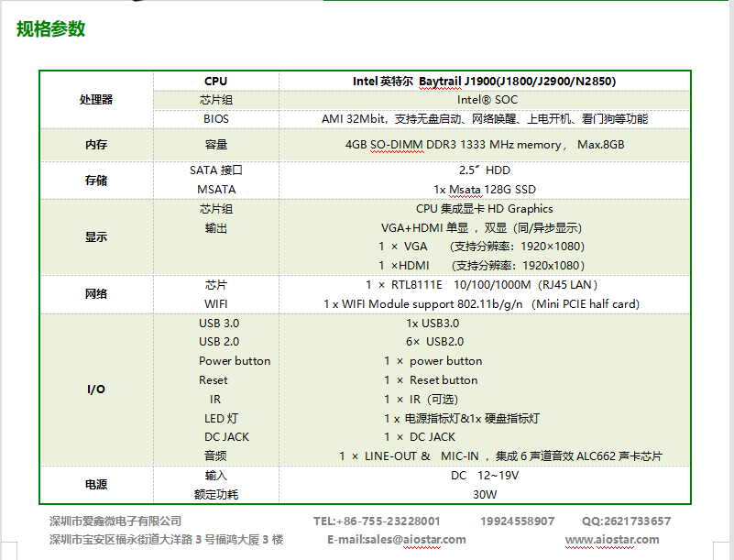Click the BIOS label cell
Image resolution: width=734 pixels, height=560 pixels.
tap(216, 119)
